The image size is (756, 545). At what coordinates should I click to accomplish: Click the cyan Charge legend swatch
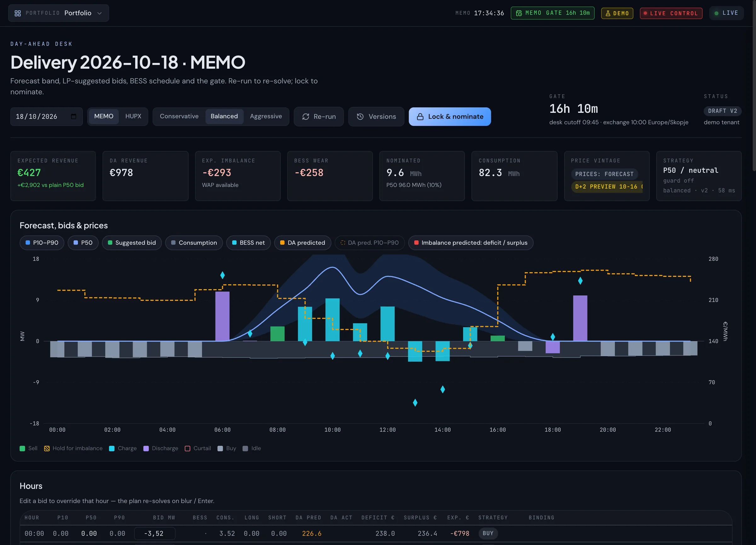[x=112, y=449]
